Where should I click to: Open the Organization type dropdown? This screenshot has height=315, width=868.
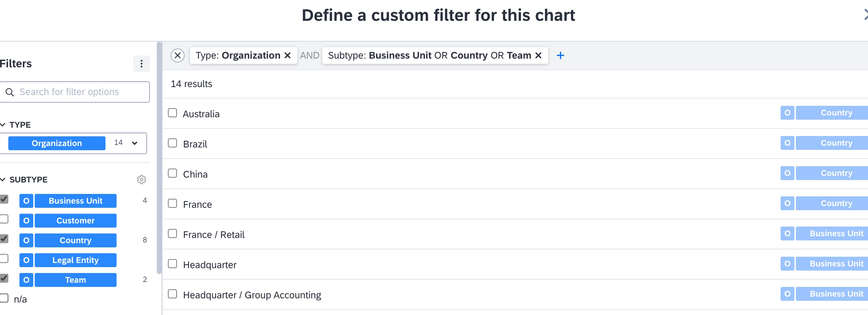[135, 143]
